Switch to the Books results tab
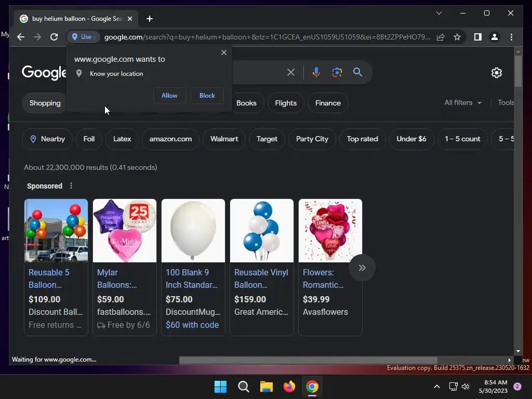Viewport: 532px width, 399px height. coord(246,103)
